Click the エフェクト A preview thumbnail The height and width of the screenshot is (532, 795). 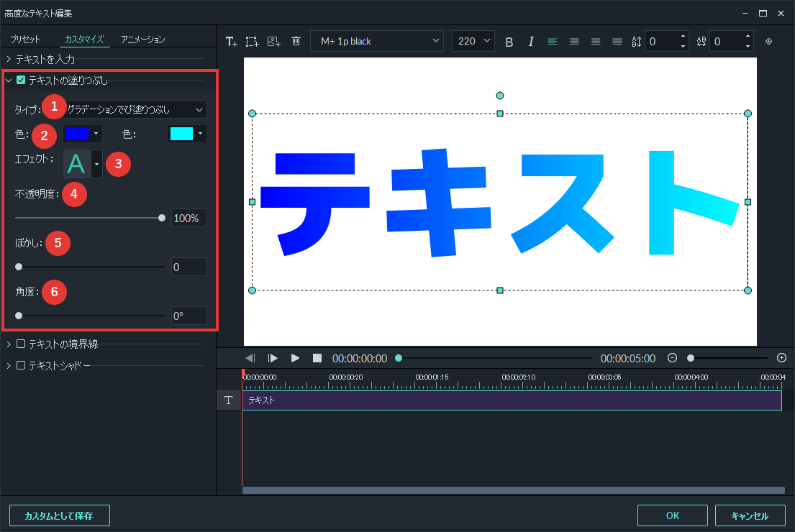pos(76,164)
